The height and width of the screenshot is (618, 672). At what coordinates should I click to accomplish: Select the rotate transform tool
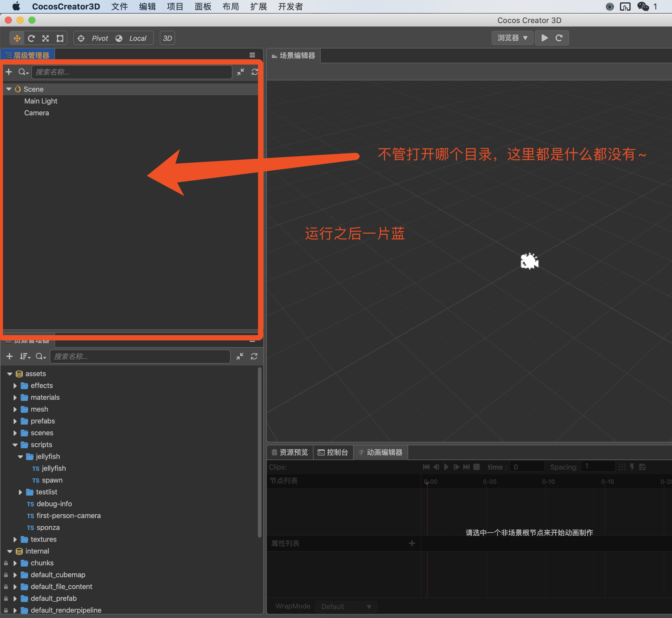click(31, 38)
